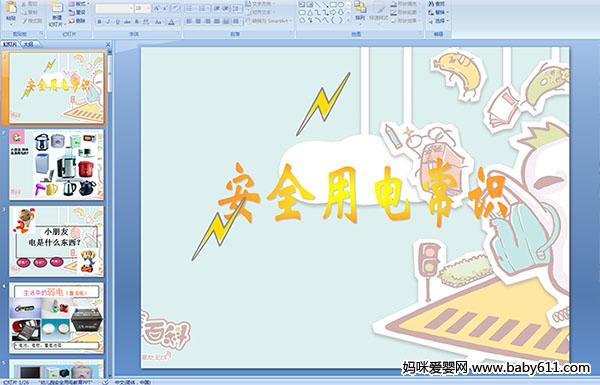
Task: Click the Convert to SmartArt icon
Action: pos(248,21)
